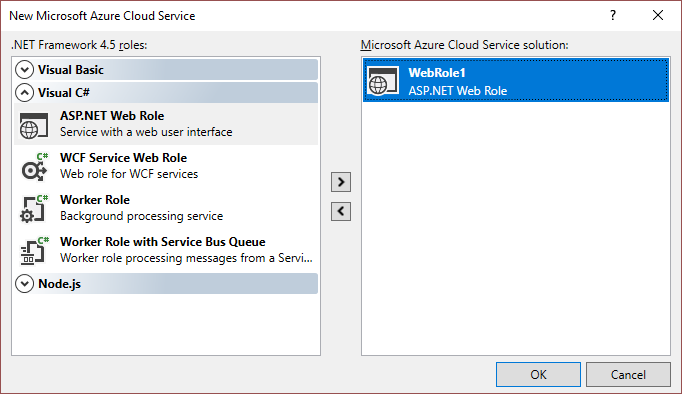The height and width of the screenshot is (394, 682).
Task: Select the Node.js group header label
Action: pos(60,284)
